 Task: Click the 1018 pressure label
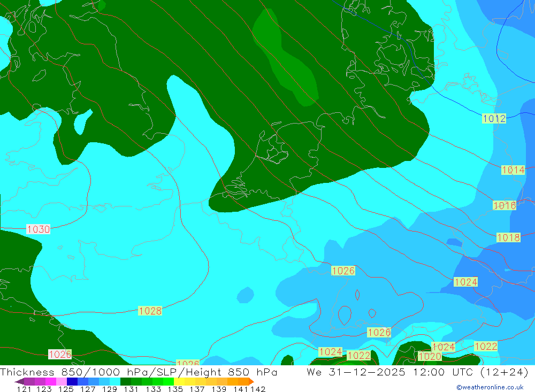pos(508,237)
